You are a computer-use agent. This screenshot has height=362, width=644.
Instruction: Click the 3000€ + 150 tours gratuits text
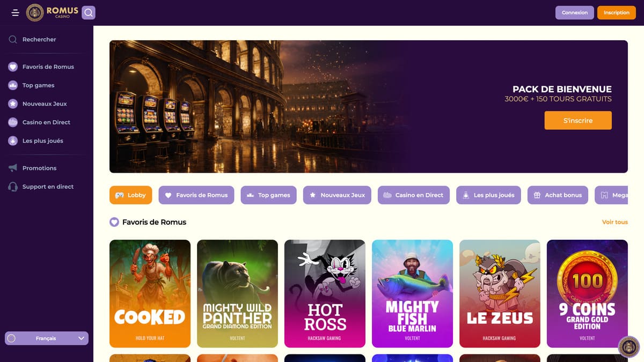558,99
